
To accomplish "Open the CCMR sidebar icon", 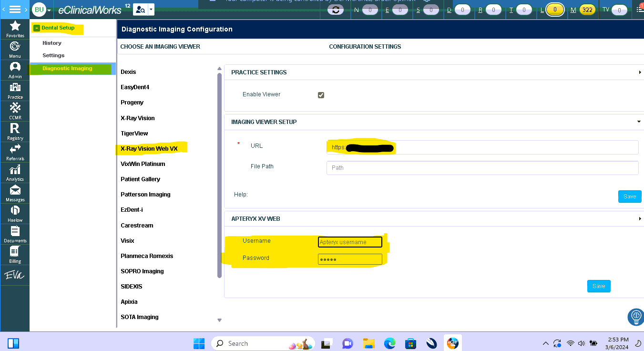I will click(x=15, y=111).
